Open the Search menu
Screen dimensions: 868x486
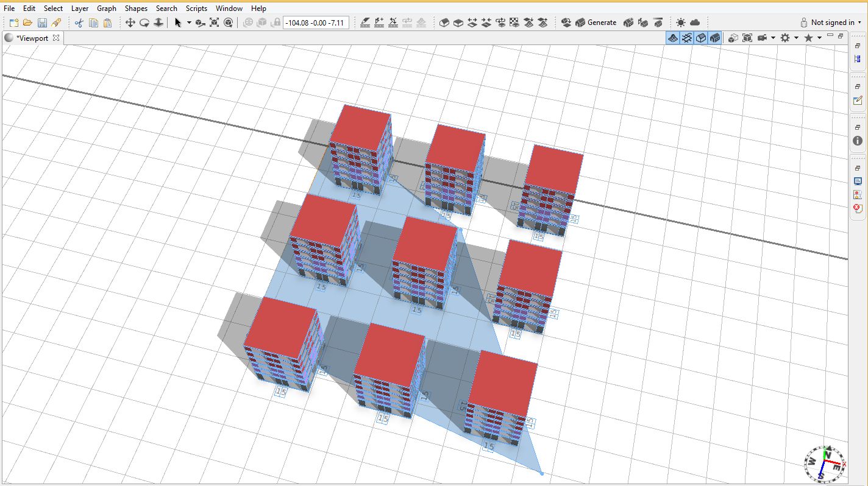point(166,9)
